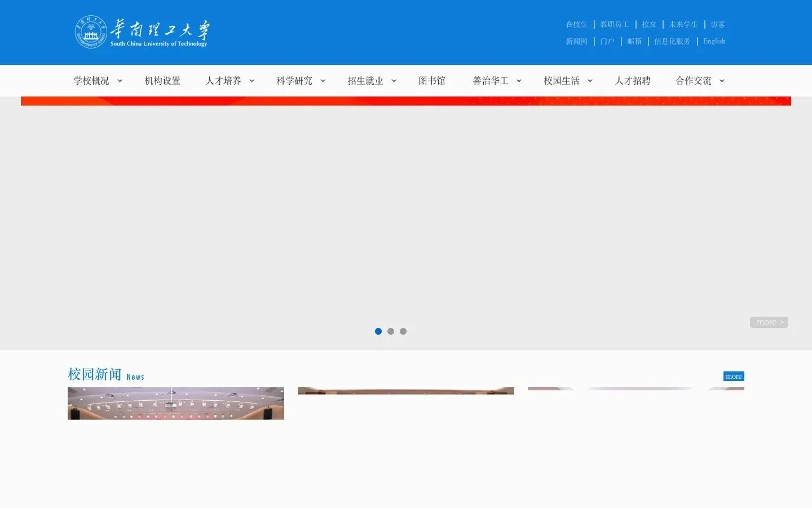The image size is (812, 508).
Task: Switch to the English site
Action: [x=714, y=41]
